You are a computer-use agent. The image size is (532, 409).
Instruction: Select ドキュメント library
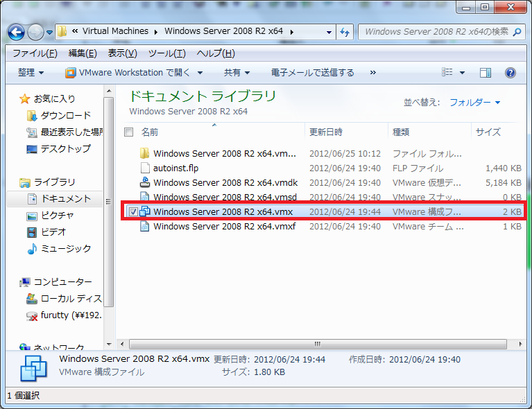coord(55,199)
